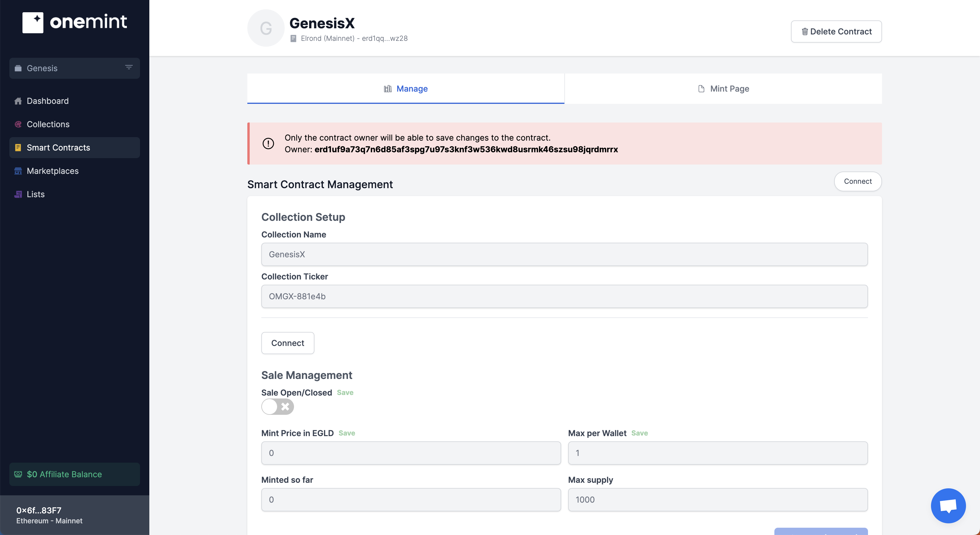Click the Delete Contract button

pos(836,32)
